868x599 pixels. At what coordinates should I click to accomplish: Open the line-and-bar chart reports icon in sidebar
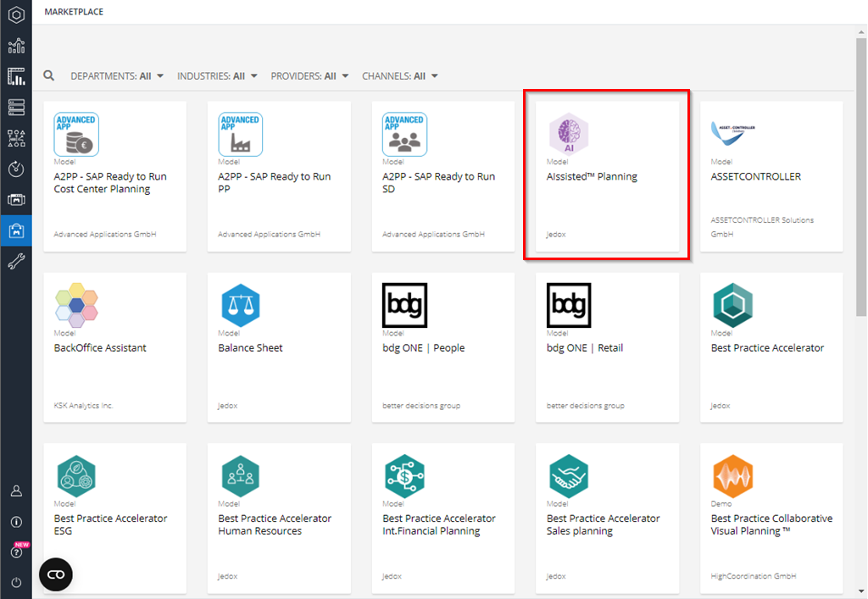pyautogui.click(x=16, y=46)
